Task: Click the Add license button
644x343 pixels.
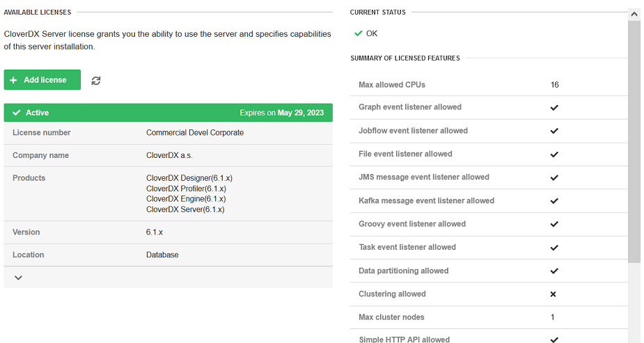Action: pos(42,80)
